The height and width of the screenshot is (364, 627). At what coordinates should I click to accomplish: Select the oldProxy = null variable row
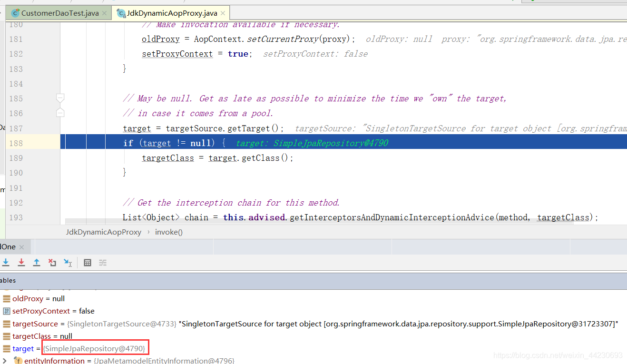click(x=313, y=299)
